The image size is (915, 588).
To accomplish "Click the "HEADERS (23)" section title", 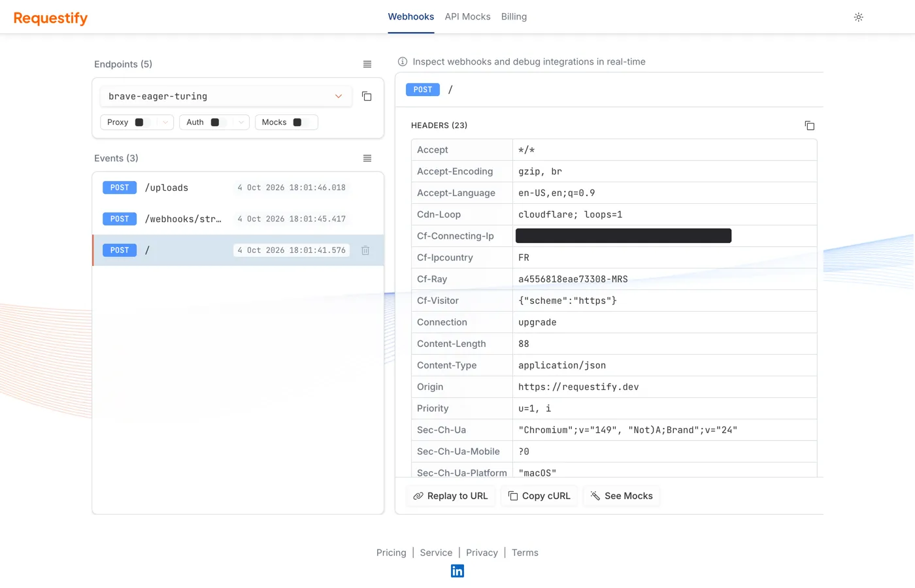I will point(439,125).
